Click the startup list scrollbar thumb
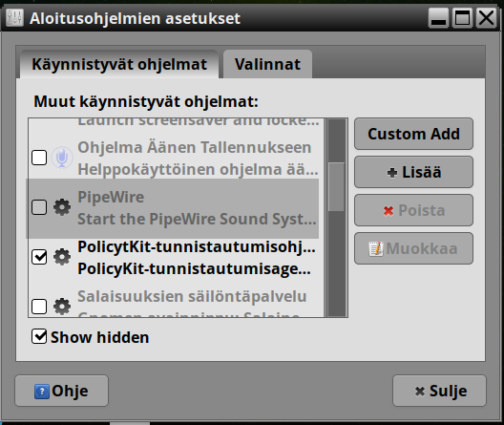 (337, 187)
